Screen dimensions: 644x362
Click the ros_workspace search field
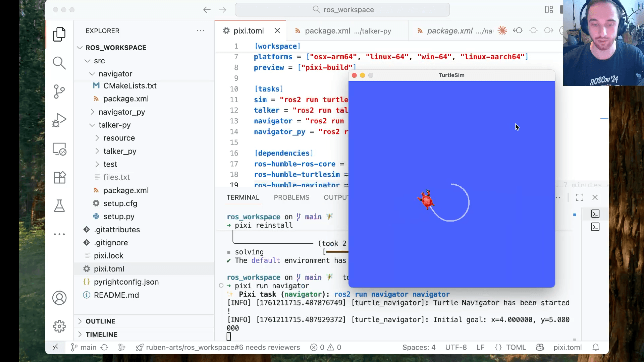[342, 10]
